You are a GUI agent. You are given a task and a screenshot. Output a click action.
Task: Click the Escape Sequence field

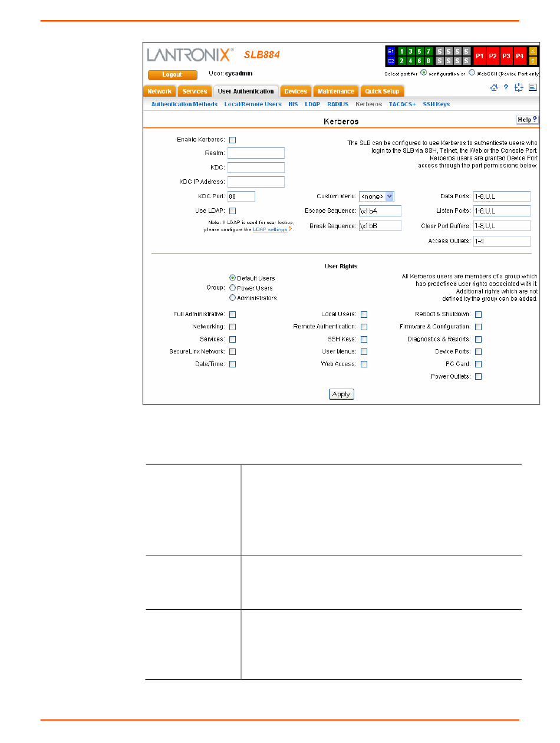click(x=380, y=211)
